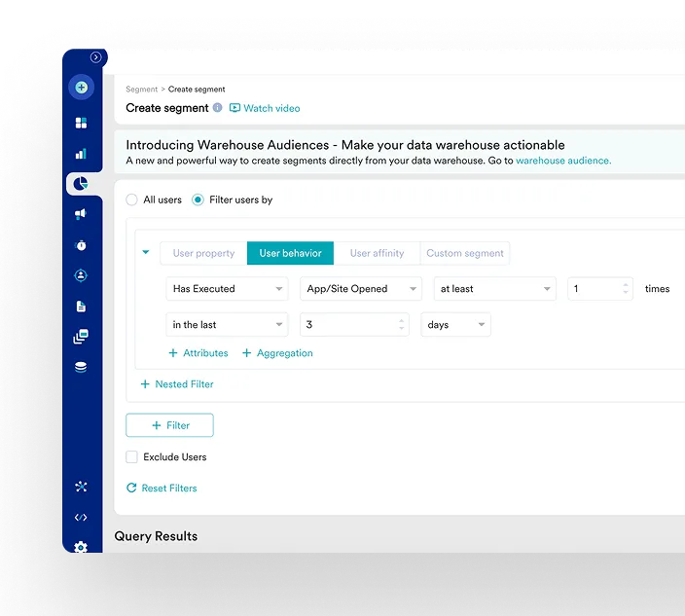The height and width of the screenshot is (616, 685).
Task: Click the info icon beside Create segment
Action: point(218,107)
